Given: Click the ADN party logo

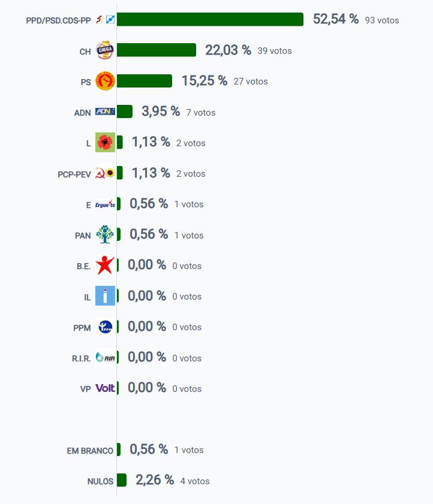Looking at the screenshot, I should coord(105,112).
